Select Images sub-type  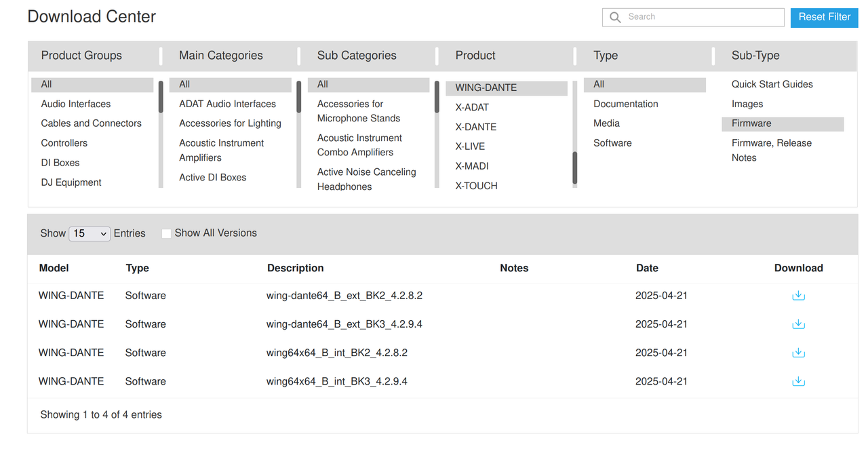click(747, 104)
